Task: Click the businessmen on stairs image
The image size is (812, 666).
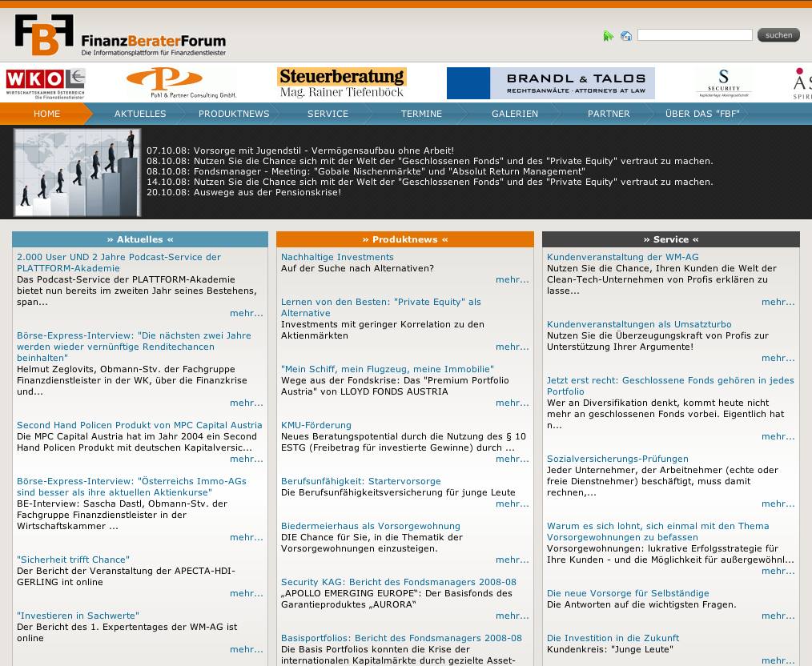Action: tap(77, 172)
